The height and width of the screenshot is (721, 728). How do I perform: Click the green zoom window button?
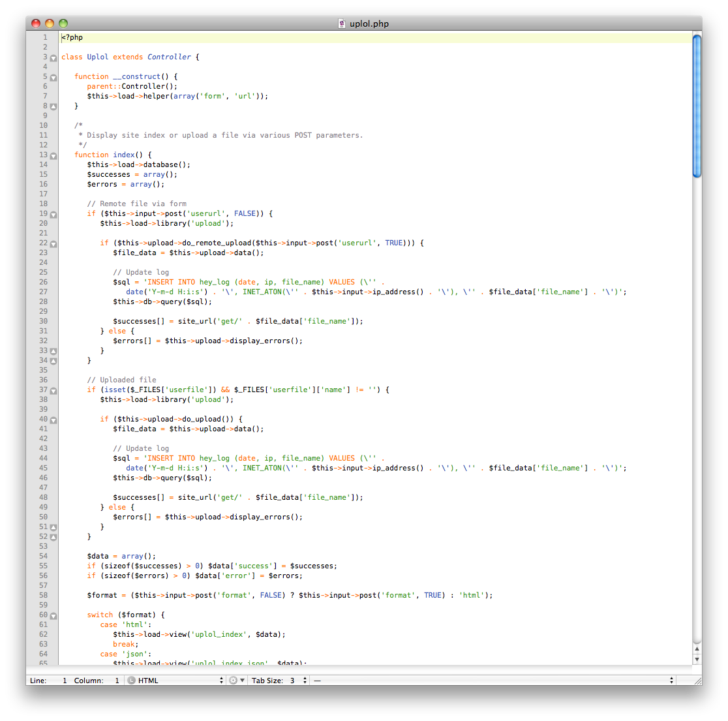(x=63, y=23)
